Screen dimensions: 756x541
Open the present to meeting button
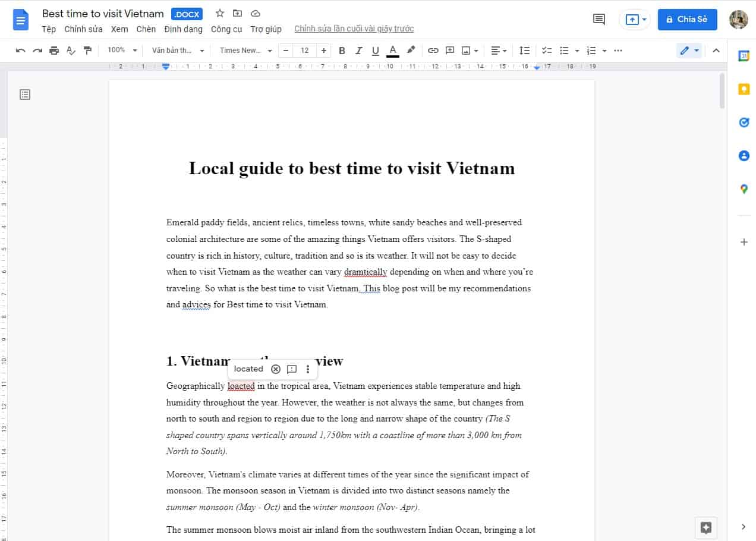point(635,19)
